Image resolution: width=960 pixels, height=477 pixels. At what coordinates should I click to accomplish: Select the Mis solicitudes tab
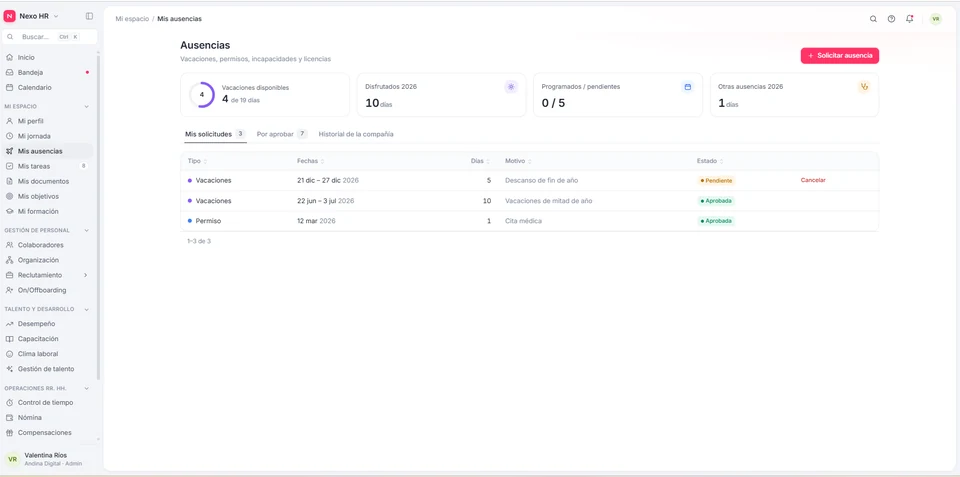coord(215,133)
